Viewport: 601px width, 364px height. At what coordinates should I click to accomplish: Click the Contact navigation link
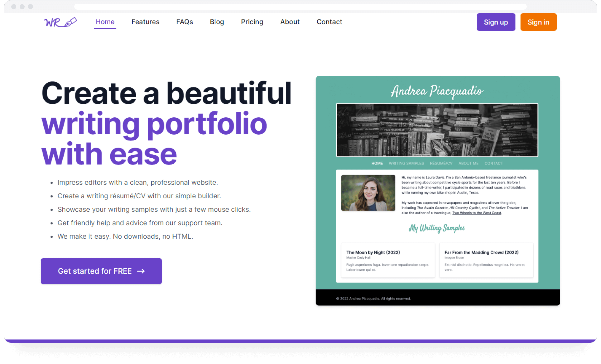click(x=329, y=22)
